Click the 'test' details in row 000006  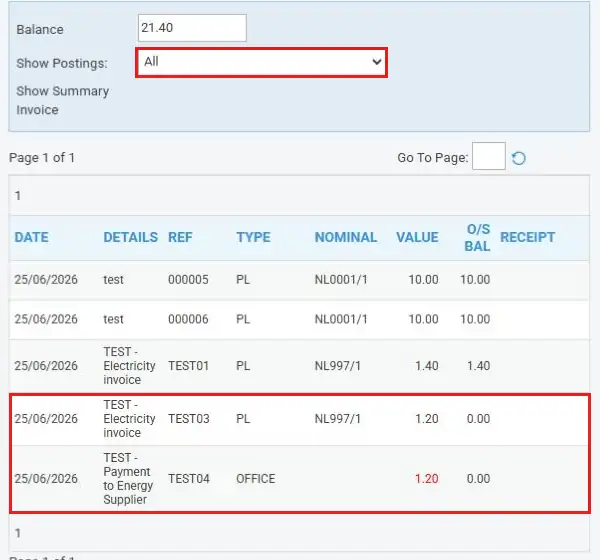coord(113,319)
